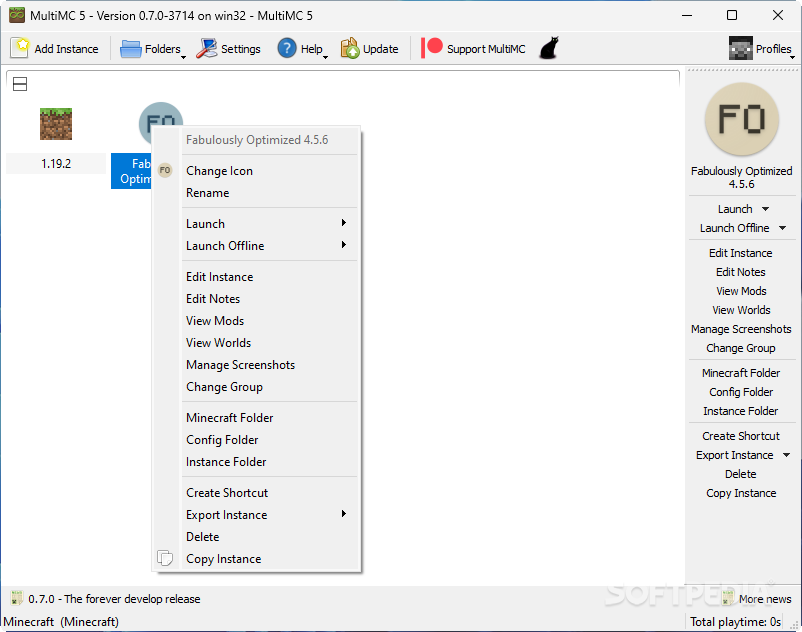
Task: Open Settings from the toolbar
Action: coord(228,49)
